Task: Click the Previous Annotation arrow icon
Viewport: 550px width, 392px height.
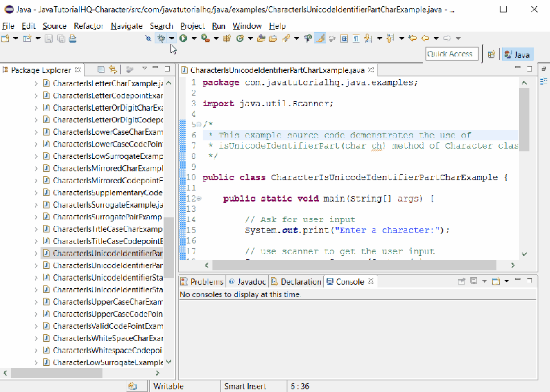Action: pyautogui.click(x=390, y=39)
